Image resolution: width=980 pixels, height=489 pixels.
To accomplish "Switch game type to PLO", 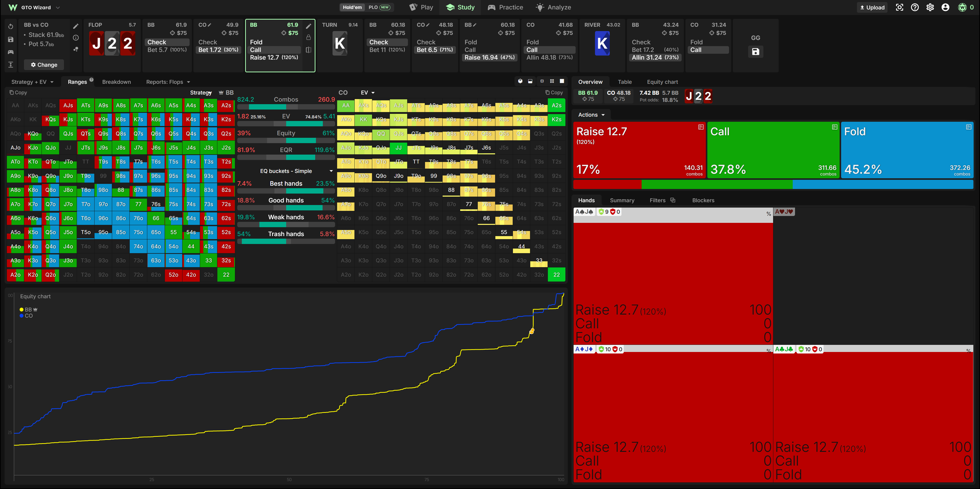I will point(379,7).
